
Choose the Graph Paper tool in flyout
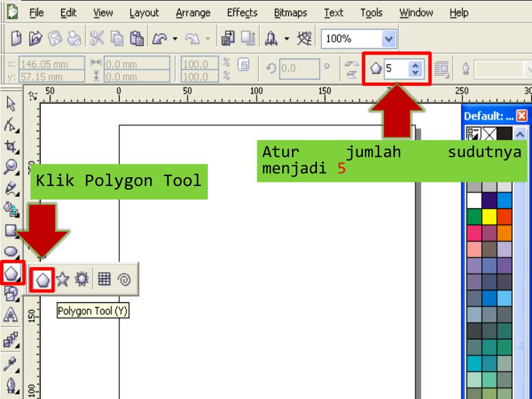pyautogui.click(x=104, y=279)
